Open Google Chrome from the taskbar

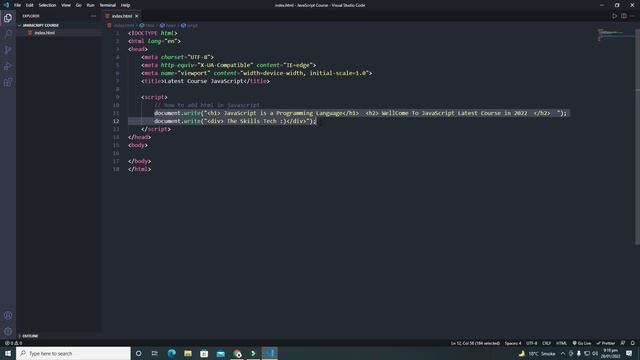[237, 353]
